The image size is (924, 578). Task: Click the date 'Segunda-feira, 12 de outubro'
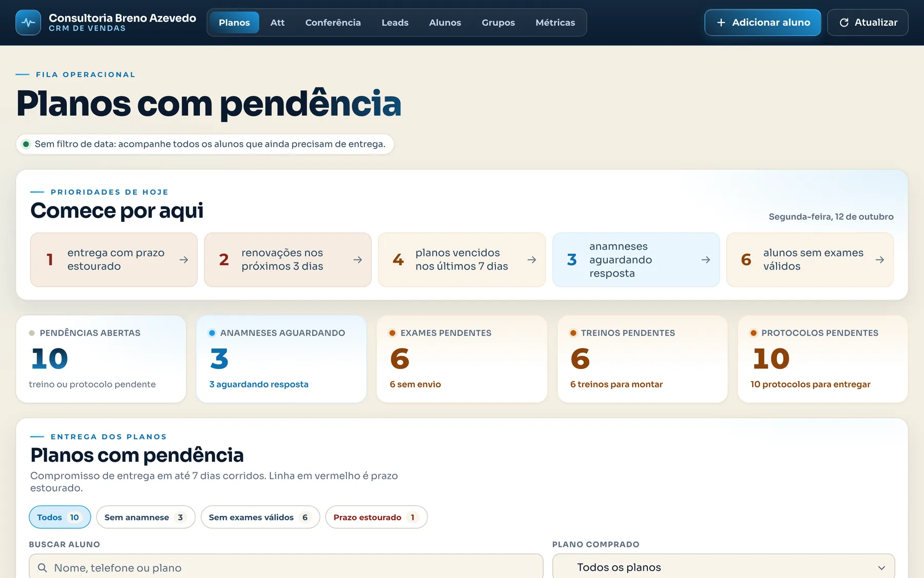point(831,217)
